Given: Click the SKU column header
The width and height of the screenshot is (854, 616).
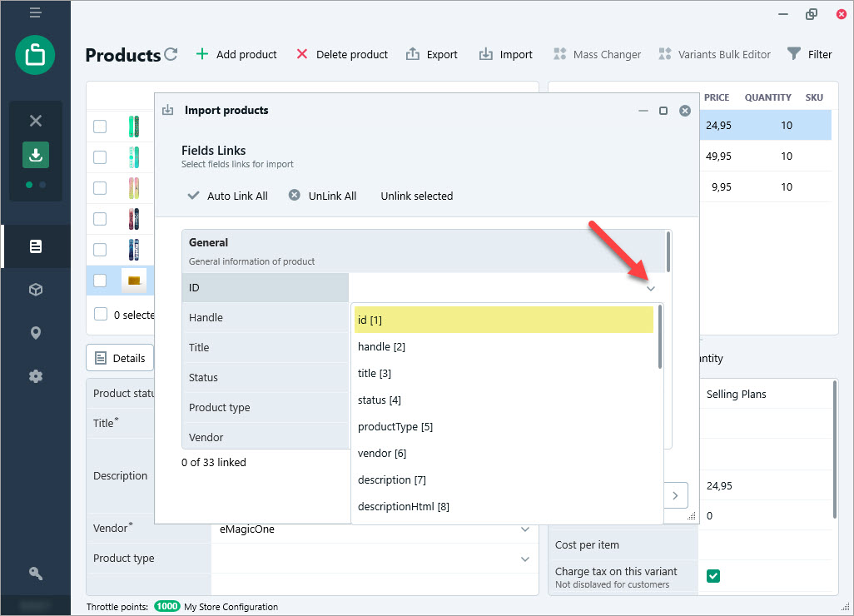Looking at the screenshot, I should pyautogui.click(x=814, y=97).
